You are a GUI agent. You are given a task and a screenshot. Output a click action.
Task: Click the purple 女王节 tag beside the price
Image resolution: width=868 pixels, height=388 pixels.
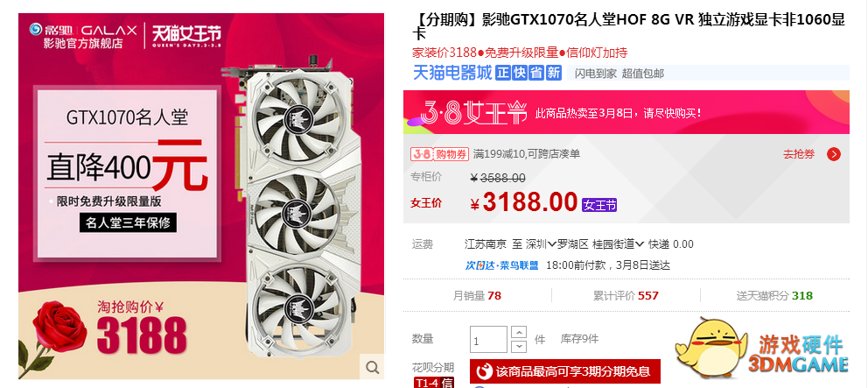pyautogui.click(x=599, y=205)
